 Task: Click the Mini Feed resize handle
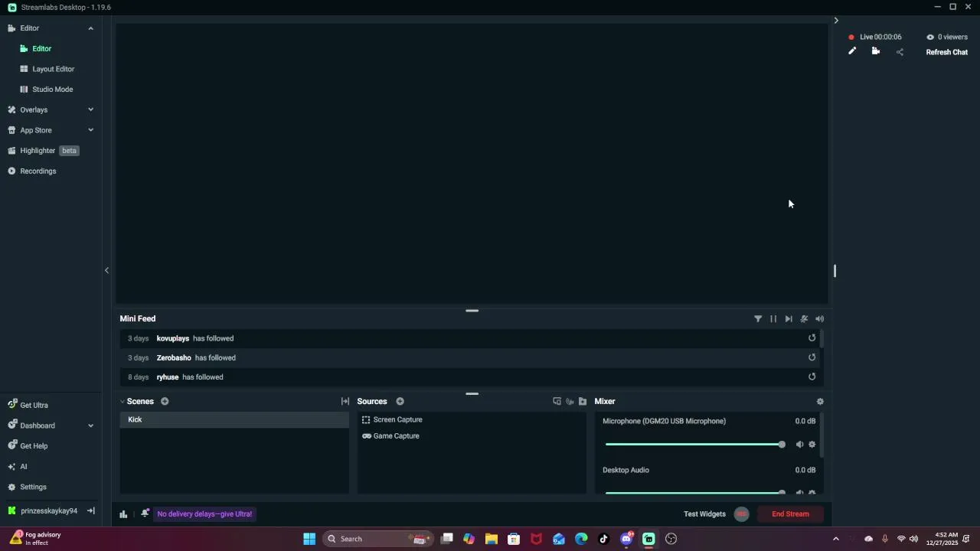point(472,311)
